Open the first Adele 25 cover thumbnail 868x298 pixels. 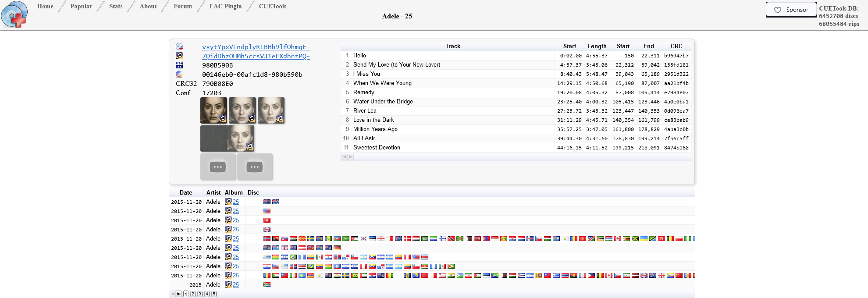(213, 110)
